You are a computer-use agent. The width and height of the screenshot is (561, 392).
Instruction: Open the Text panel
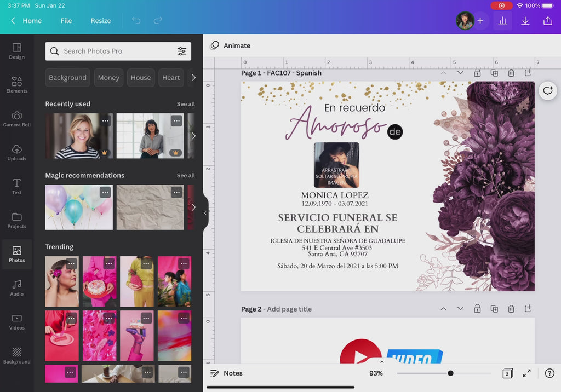pyautogui.click(x=17, y=187)
